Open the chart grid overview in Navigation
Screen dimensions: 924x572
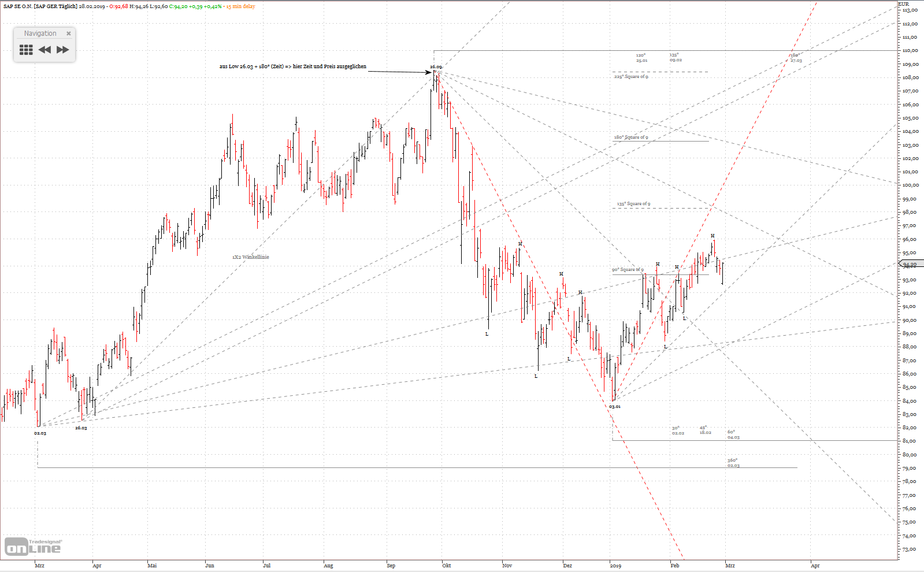click(x=26, y=50)
